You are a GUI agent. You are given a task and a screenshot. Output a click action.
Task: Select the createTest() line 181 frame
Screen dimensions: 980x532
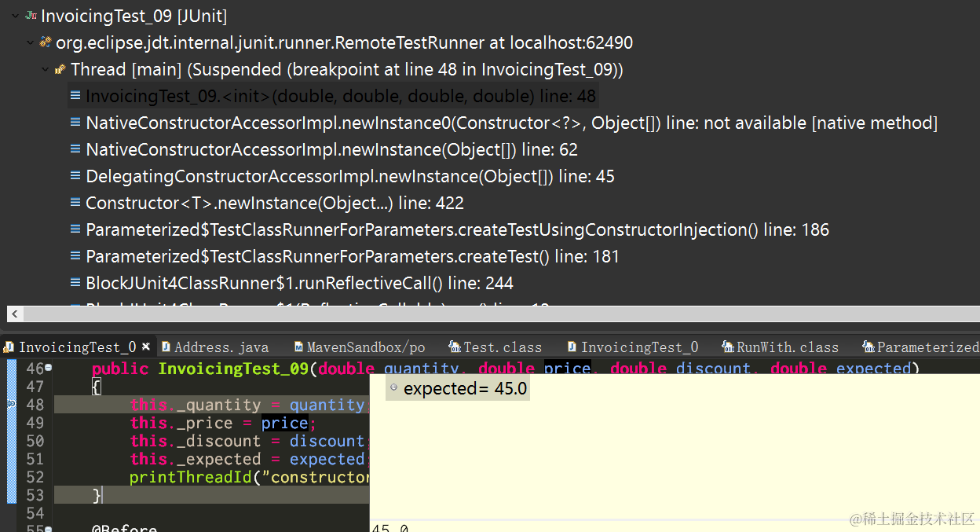(353, 256)
